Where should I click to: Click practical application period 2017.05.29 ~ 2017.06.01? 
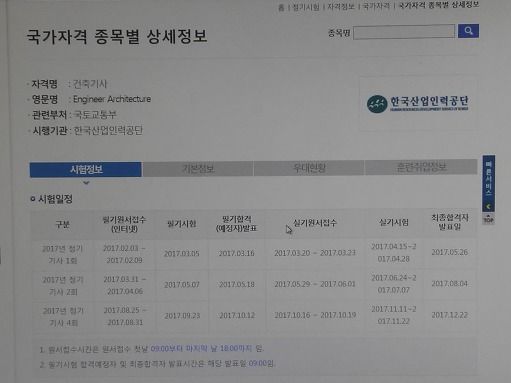point(315,284)
